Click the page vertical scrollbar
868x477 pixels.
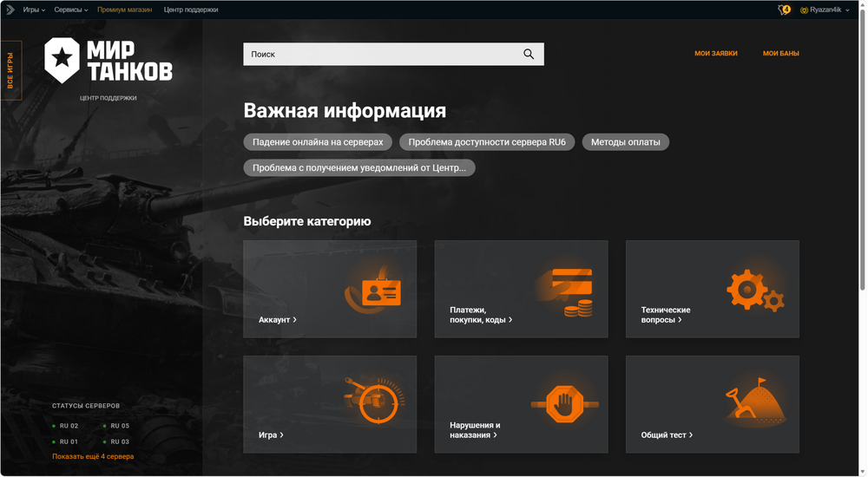862,149
